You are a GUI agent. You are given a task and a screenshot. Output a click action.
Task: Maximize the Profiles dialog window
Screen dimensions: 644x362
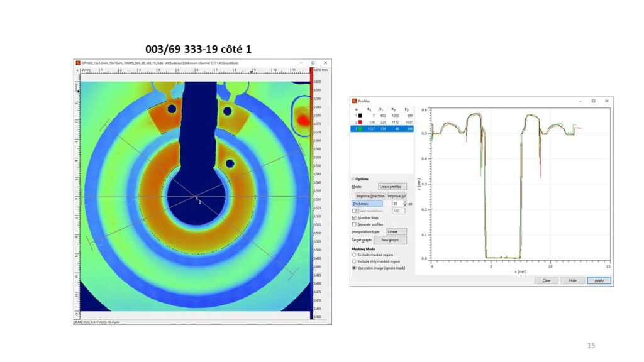tap(593, 101)
